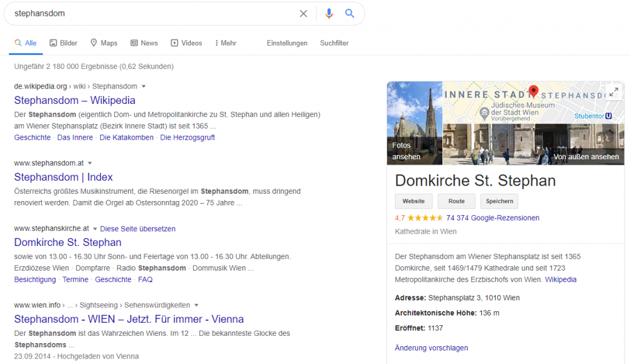Open Das Innere sitelink
The width and height of the screenshot is (630, 364).
75,137
